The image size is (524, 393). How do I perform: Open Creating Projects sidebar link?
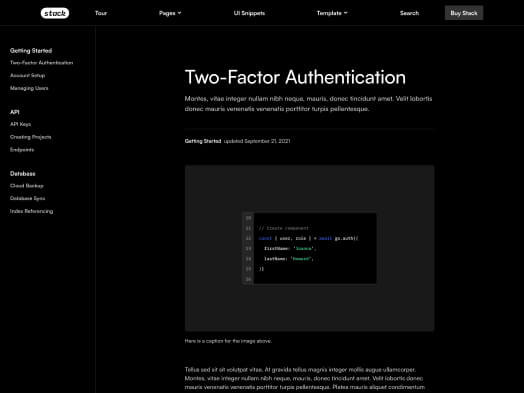(30, 137)
